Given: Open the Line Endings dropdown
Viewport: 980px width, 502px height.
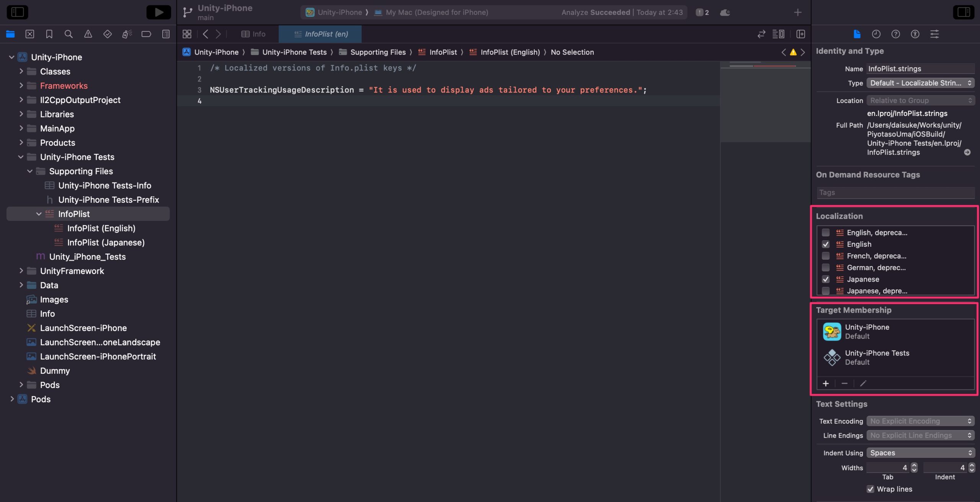Looking at the screenshot, I should (x=920, y=435).
